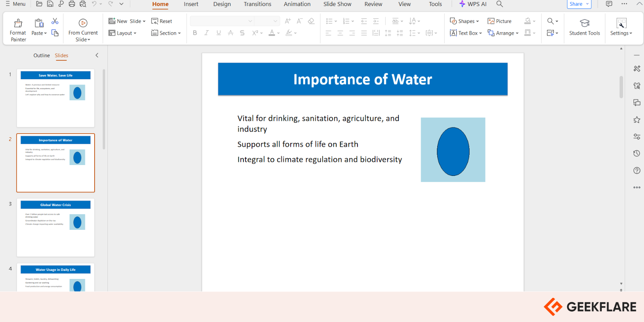644x322 pixels.
Task: Click the highlight color marker swatch
Action: 289,33
